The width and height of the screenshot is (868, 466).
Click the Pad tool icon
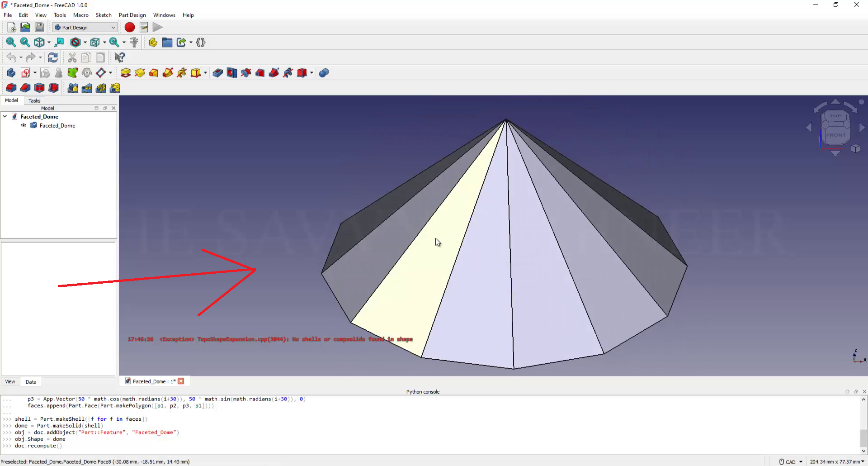(126, 73)
